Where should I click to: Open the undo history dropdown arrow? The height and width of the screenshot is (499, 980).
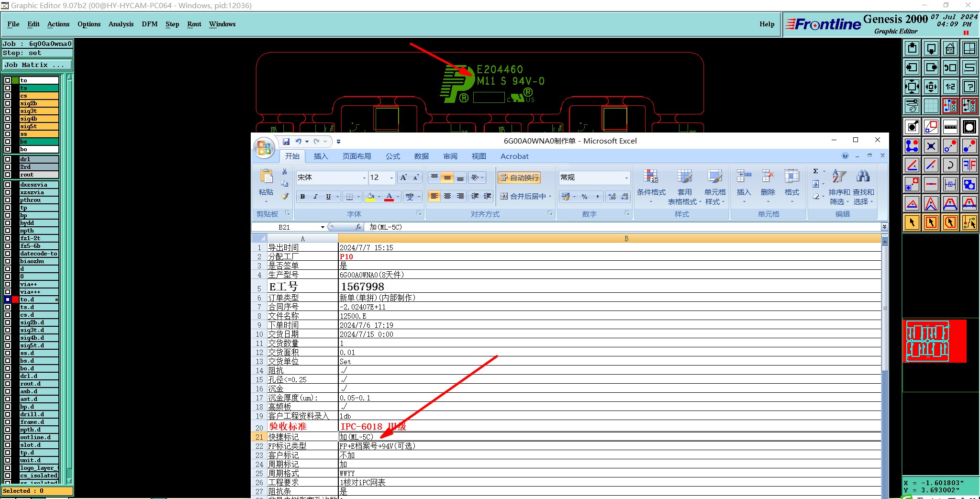(307, 142)
